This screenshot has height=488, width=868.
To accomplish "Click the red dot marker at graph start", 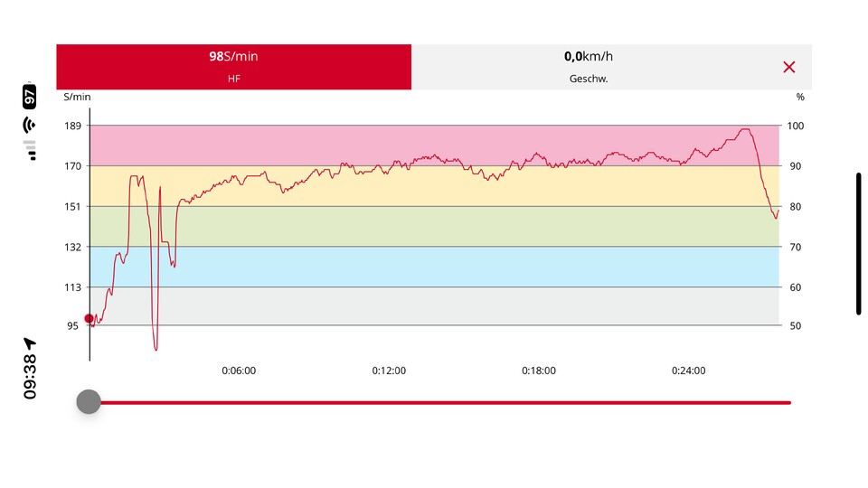I will (89, 318).
